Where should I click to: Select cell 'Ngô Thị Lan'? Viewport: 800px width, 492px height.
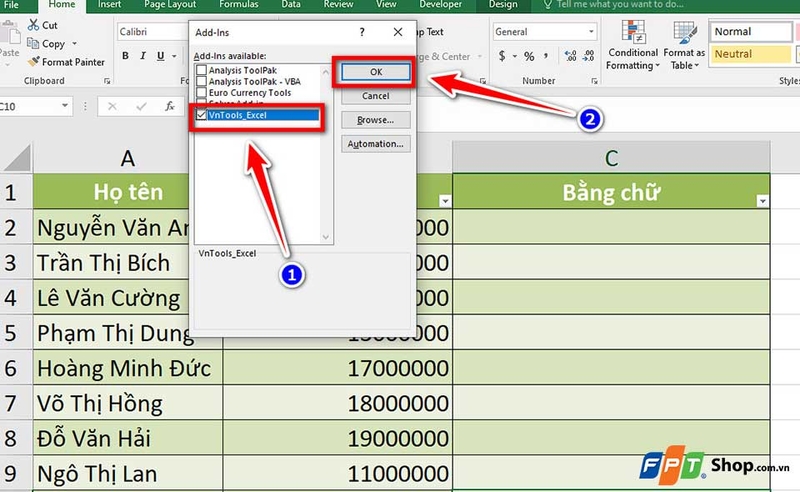point(128,474)
